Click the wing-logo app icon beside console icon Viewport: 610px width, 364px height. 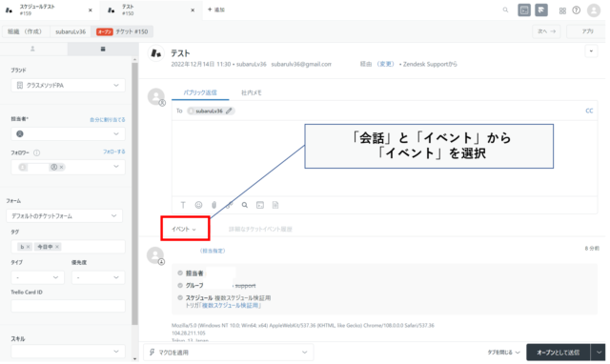[x=541, y=10]
